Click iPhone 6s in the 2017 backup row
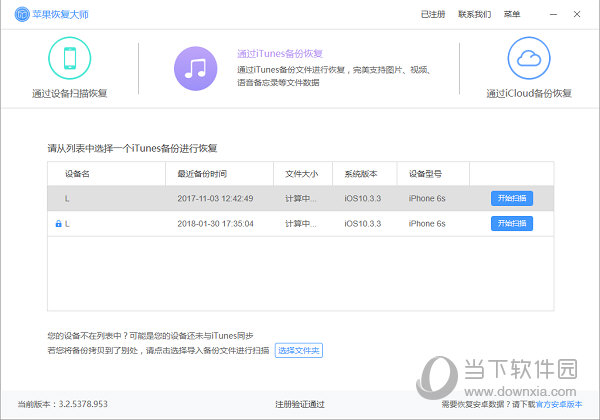 coord(427,199)
